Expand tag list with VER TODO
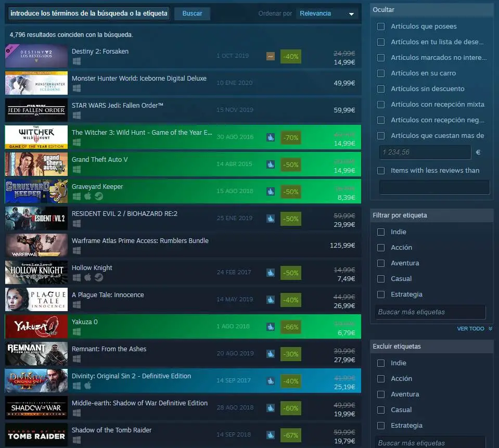This screenshot has height=448, width=499. pyautogui.click(x=475, y=328)
